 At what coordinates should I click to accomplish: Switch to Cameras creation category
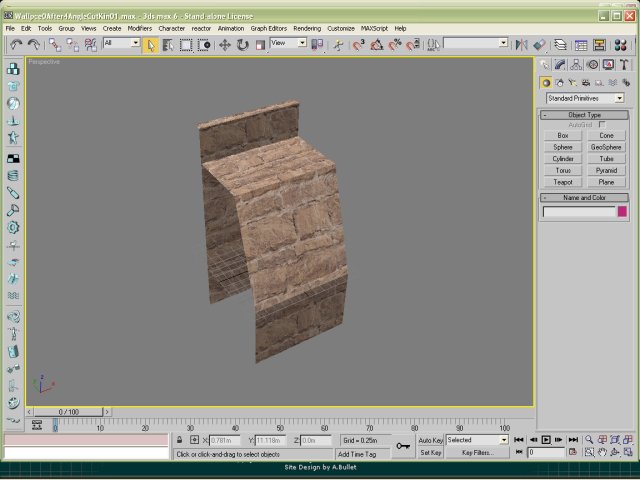click(x=585, y=82)
